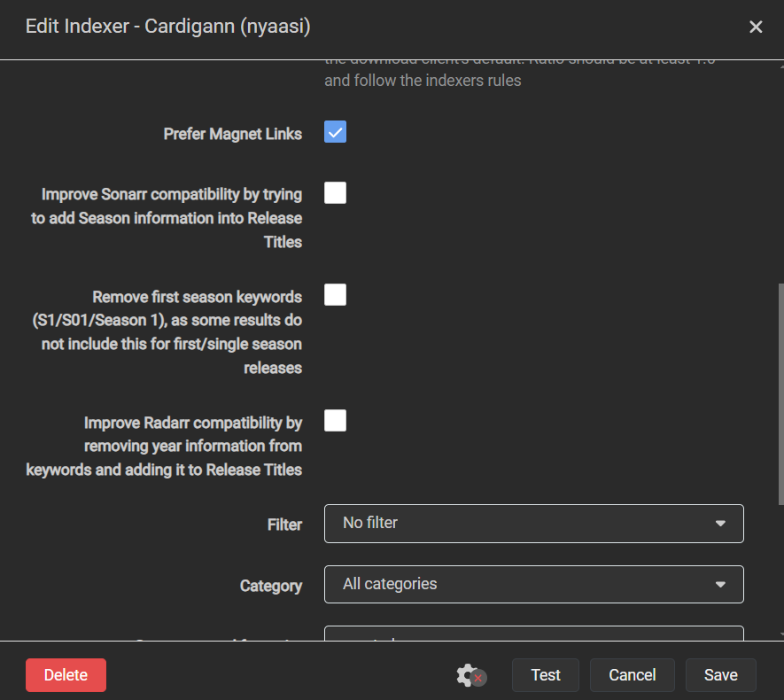This screenshot has height=700, width=784.
Task: Save the indexer settings
Action: (x=720, y=675)
